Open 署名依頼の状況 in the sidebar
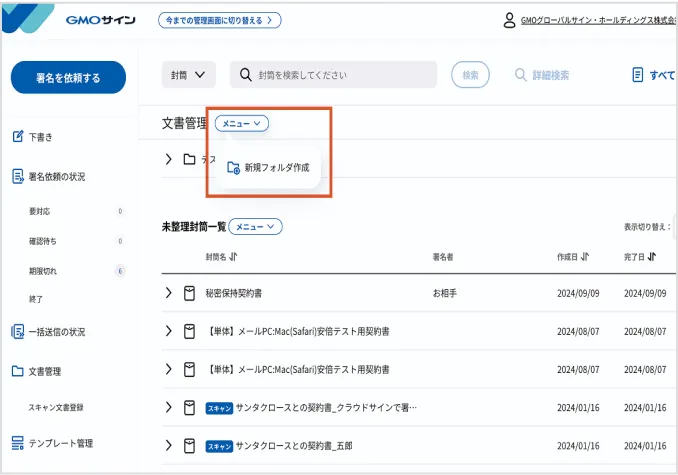 tap(57, 176)
